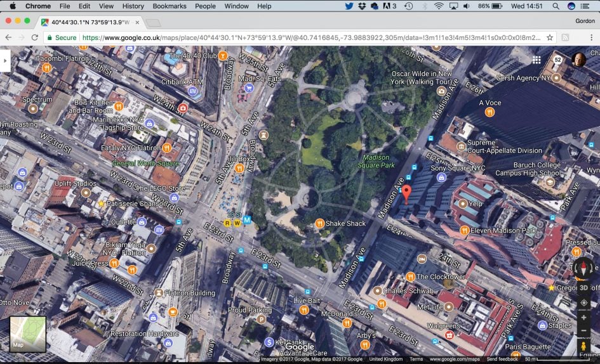Open the McDonald's restaurant marker
This screenshot has height=364, width=600.
click(347, 323)
